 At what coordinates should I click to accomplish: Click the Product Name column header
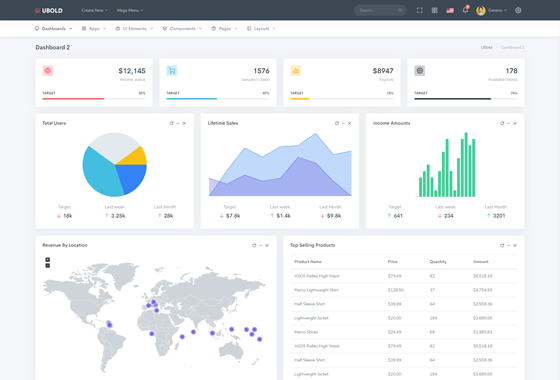pos(308,262)
